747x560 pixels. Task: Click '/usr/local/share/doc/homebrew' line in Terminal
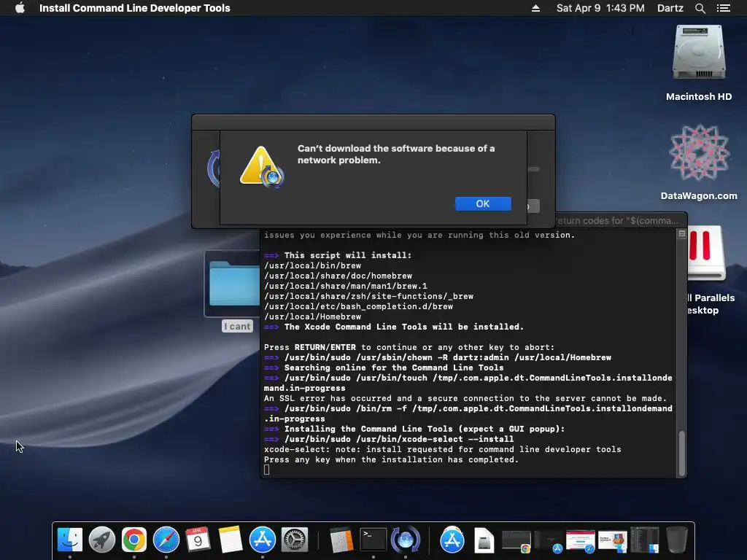(338, 276)
